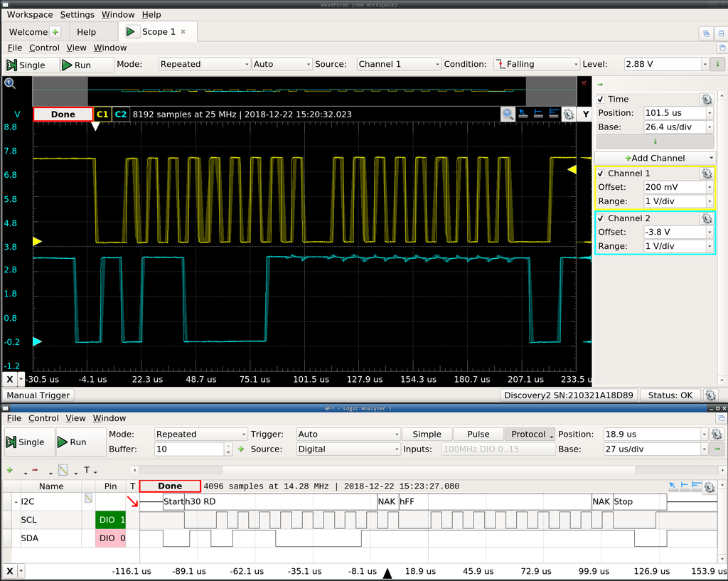Click the I2C trigger red arrow
The image size is (728, 581).
[133, 501]
